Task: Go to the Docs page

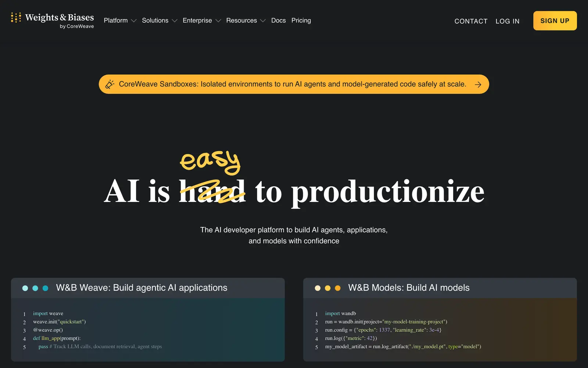Action: tap(279, 21)
